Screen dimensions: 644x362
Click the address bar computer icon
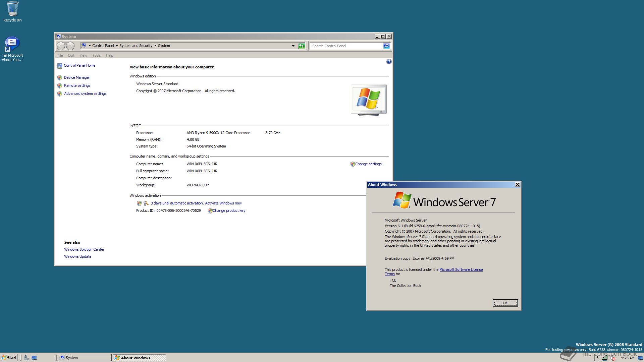click(84, 46)
